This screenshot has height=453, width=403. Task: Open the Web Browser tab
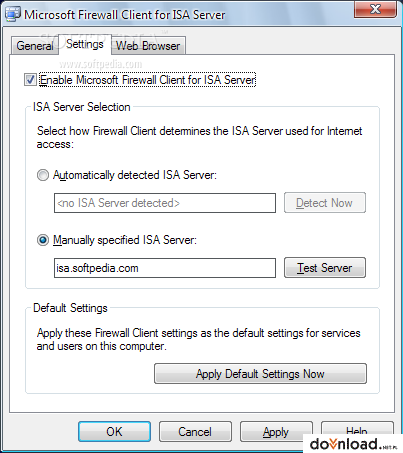tap(148, 46)
